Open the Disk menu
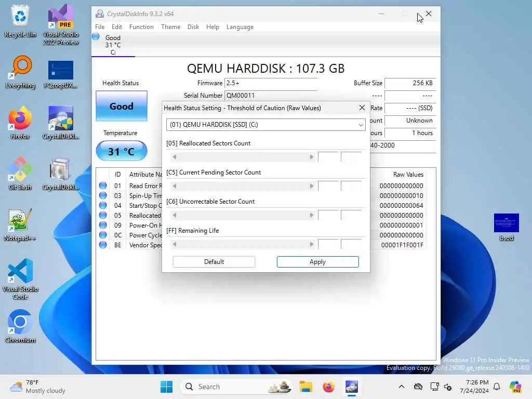 (x=193, y=27)
